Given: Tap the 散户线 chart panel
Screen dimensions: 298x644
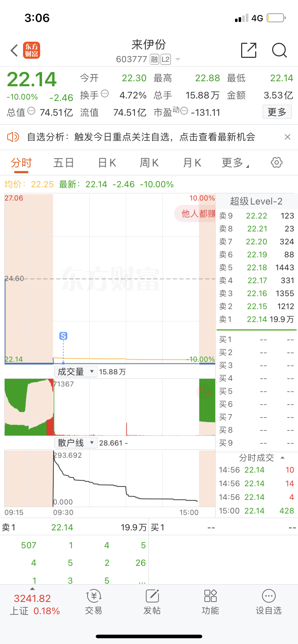Looking at the screenshot, I should point(110,478).
